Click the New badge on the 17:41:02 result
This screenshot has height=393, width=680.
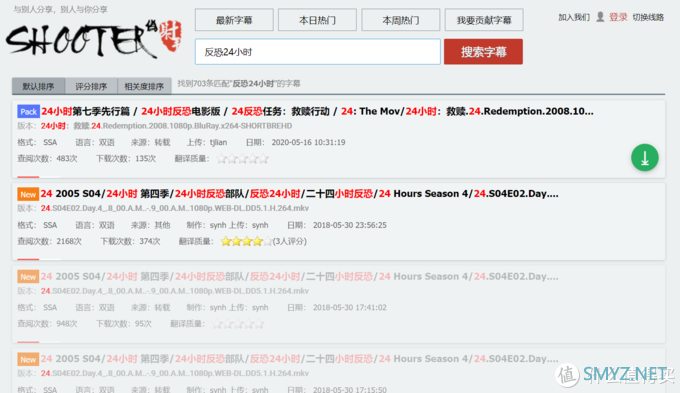pos(28,276)
